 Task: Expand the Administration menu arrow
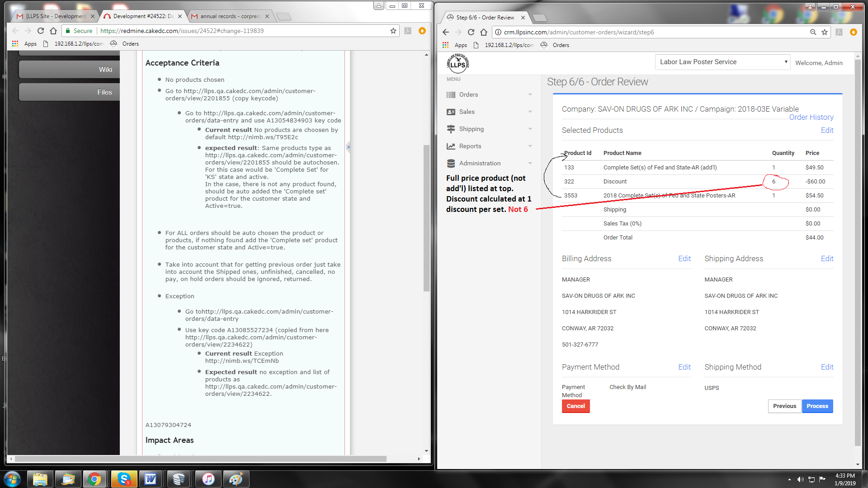(530, 163)
